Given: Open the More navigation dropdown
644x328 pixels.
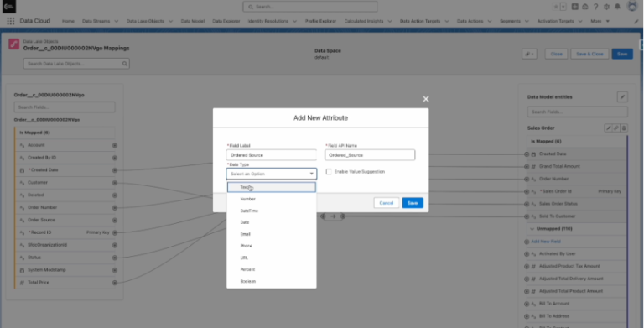Looking at the screenshot, I should tap(600, 21).
